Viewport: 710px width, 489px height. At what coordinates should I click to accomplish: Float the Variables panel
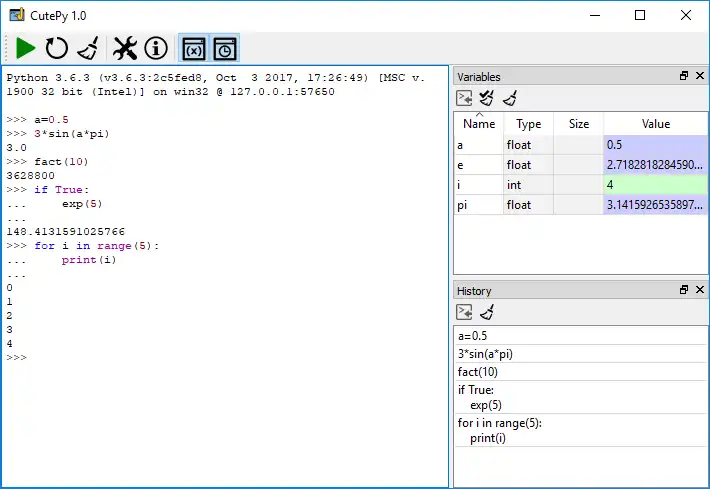tap(684, 76)
